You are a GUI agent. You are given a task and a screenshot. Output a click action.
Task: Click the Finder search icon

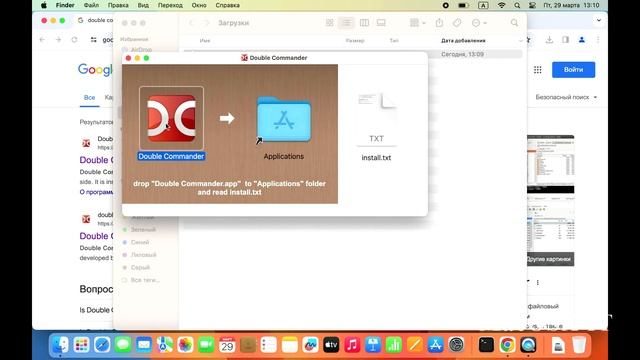click(x=514, y=23)
